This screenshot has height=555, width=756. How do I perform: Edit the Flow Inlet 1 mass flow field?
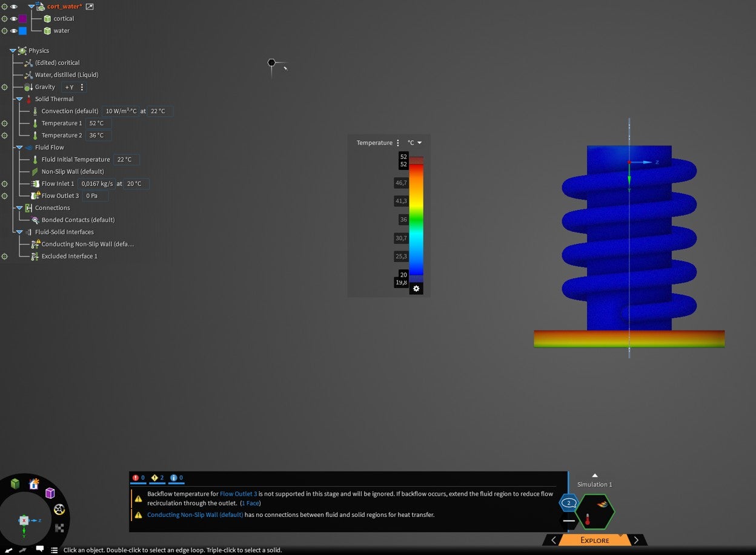96,184
